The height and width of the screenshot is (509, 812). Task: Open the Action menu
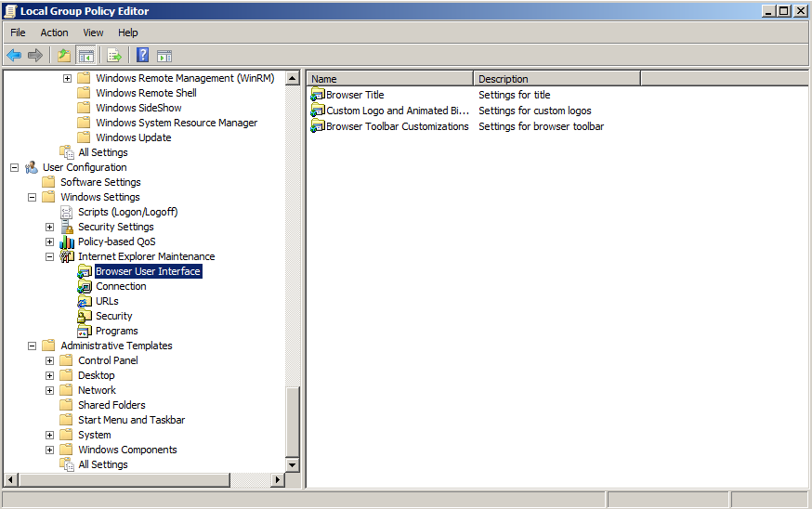55,33
